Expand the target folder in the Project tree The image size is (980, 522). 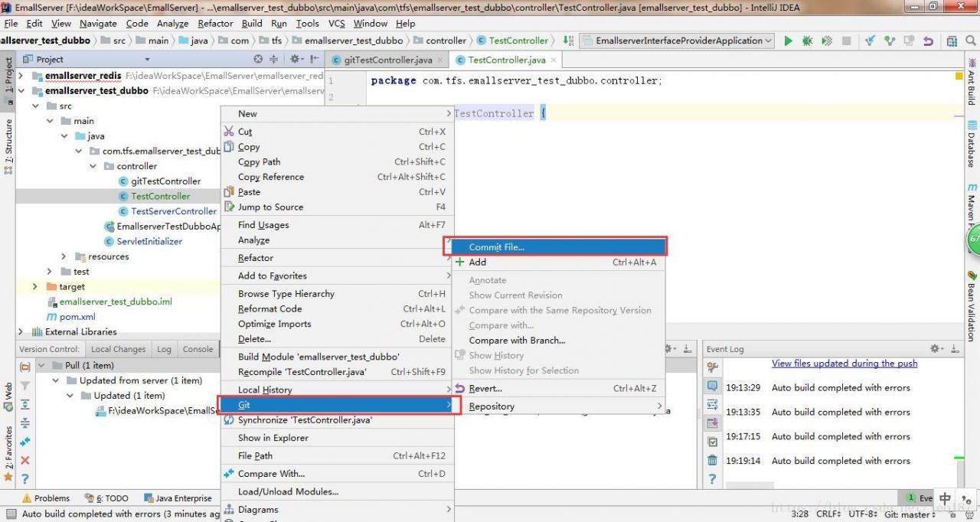(x=35, y=287)
